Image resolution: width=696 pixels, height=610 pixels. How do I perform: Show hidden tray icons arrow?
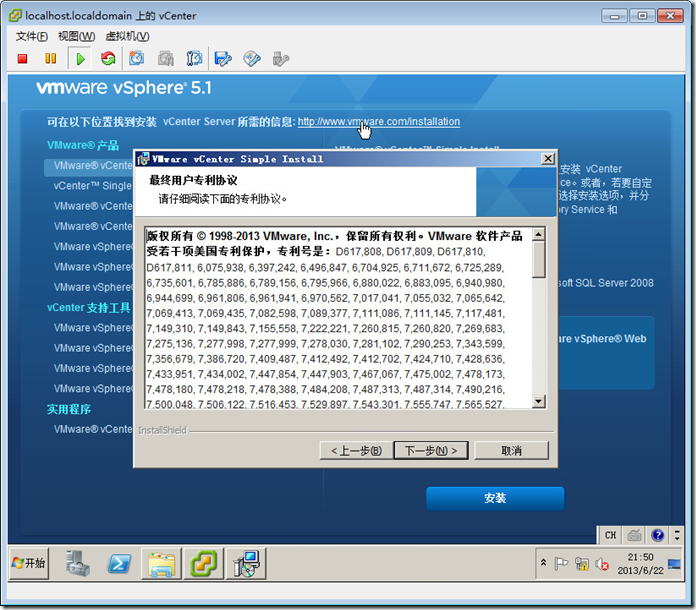[x=543, y=563]
